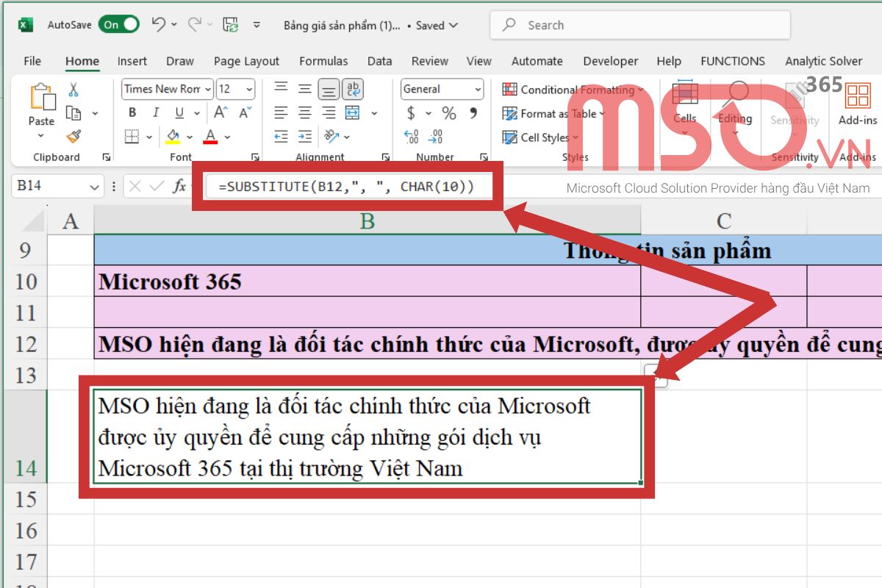Open the Times New Roman font dropdown
882x588 pixels.
click(207, 90)
